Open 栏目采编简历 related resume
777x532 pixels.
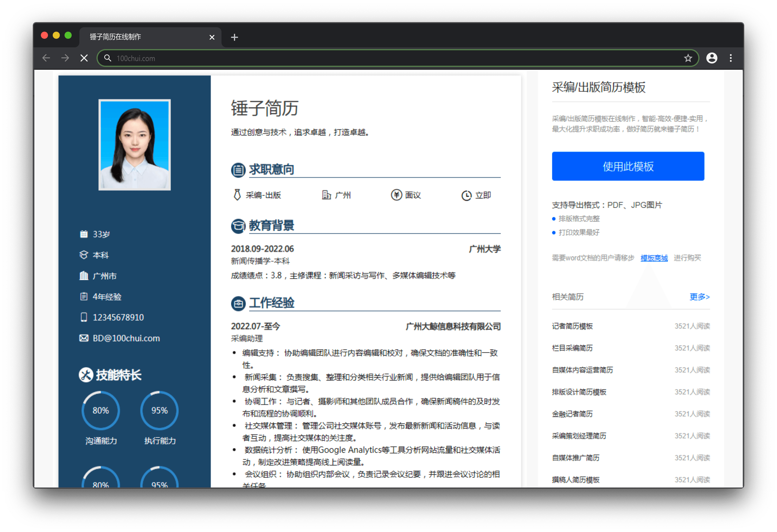[x=572, y=348]
